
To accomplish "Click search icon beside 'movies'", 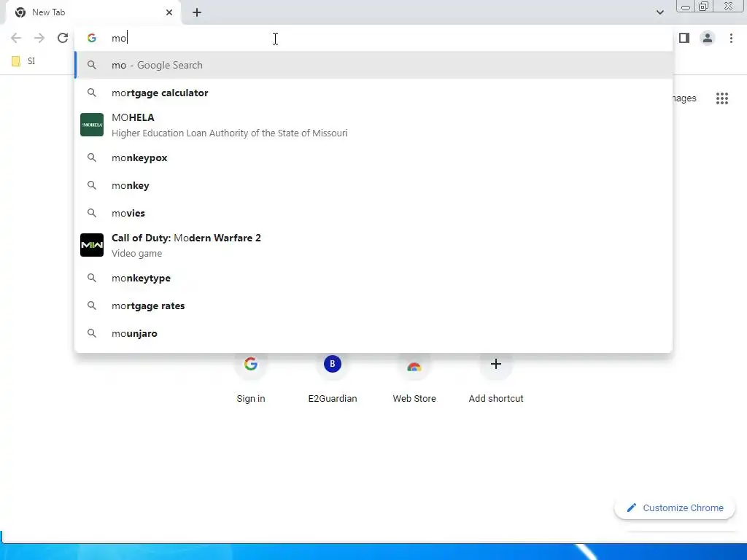I will tap(91, 213).
